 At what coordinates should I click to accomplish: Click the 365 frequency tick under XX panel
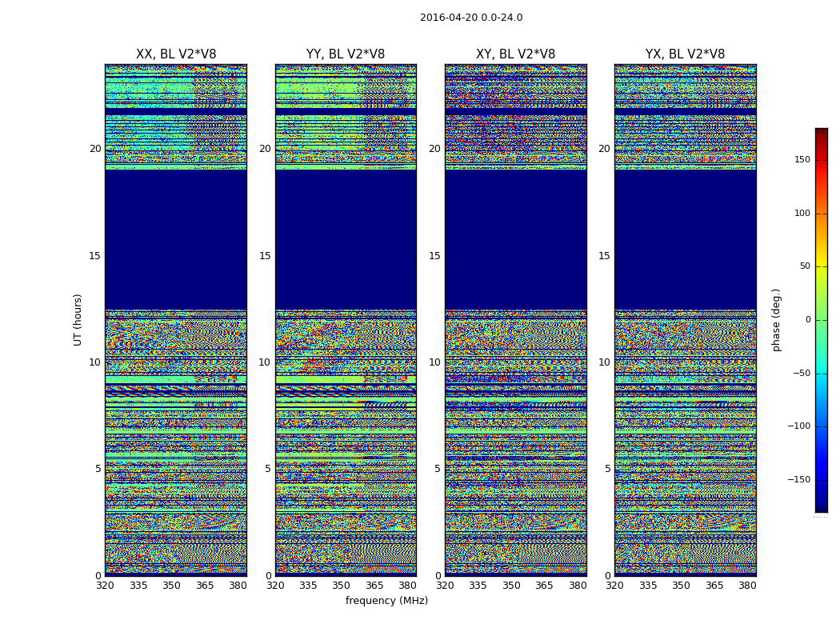pos(205,586)
